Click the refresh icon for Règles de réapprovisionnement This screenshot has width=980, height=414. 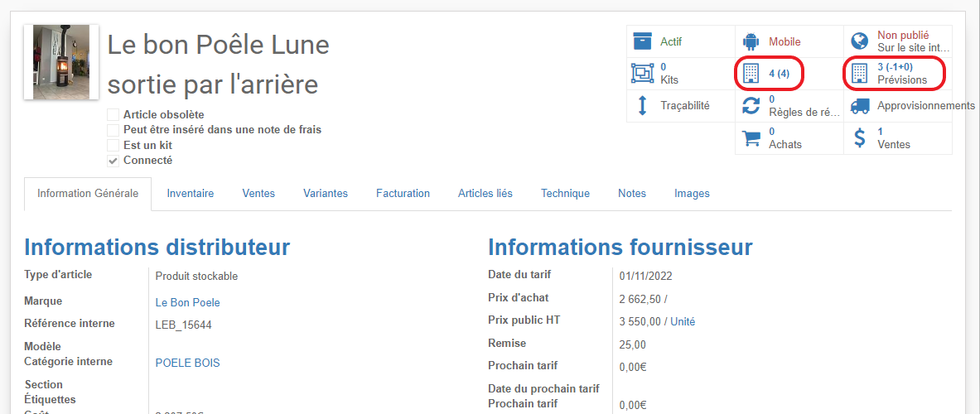[751, 105]
